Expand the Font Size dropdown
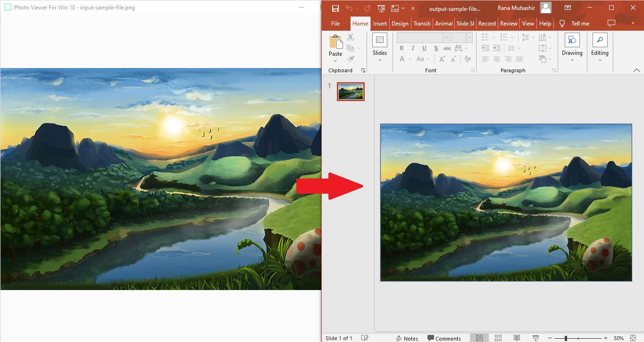 [469, 37]
